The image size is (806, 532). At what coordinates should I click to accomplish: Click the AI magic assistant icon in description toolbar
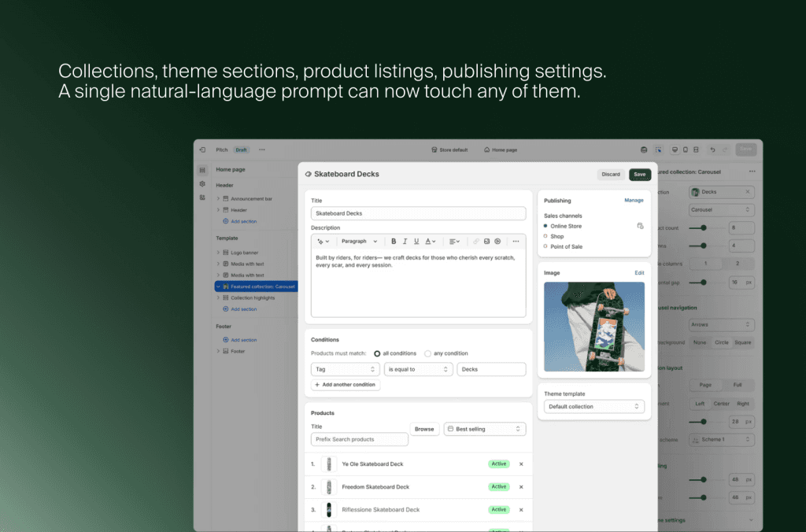pyautogui.click(x=323, y=242)
